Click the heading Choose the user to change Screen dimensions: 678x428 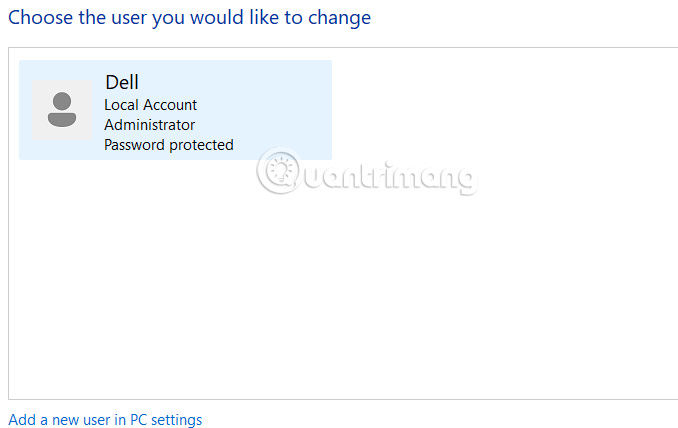click(x=189, y=17)
